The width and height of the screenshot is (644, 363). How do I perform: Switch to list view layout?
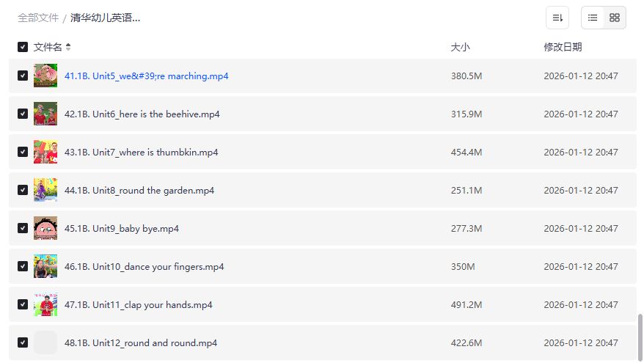coord(593,18)
